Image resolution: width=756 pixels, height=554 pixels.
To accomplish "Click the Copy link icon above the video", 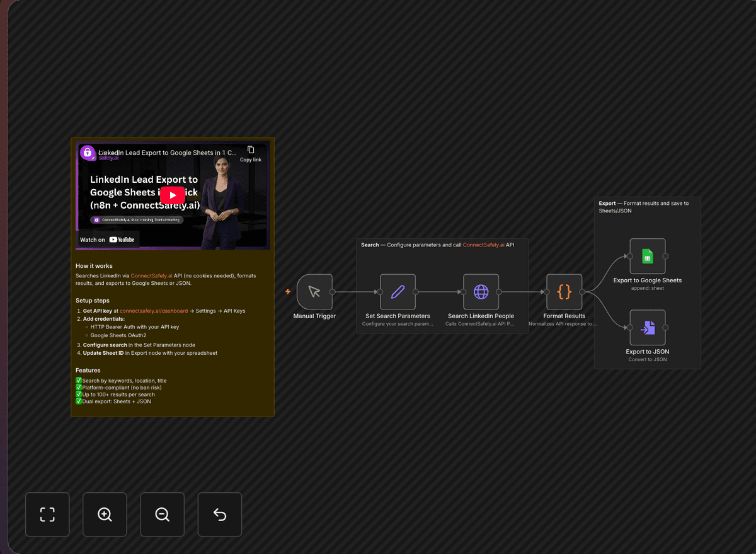I will 250,149.
